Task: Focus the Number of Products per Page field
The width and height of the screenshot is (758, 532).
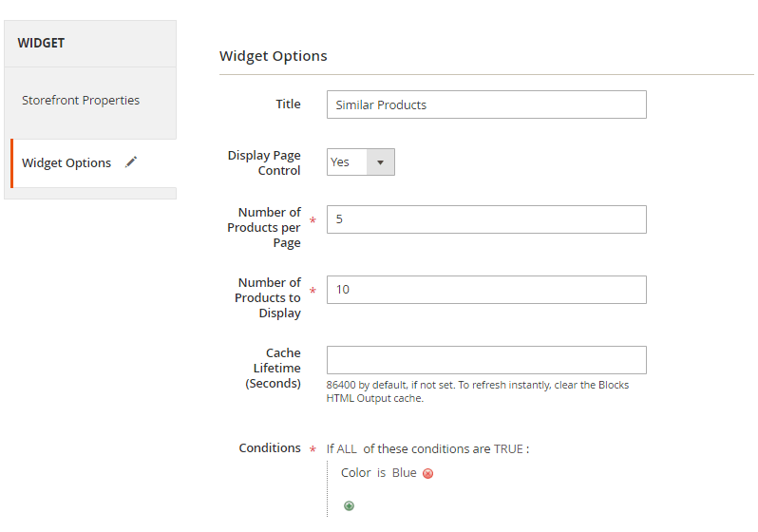Action: [x=486, y=219]
